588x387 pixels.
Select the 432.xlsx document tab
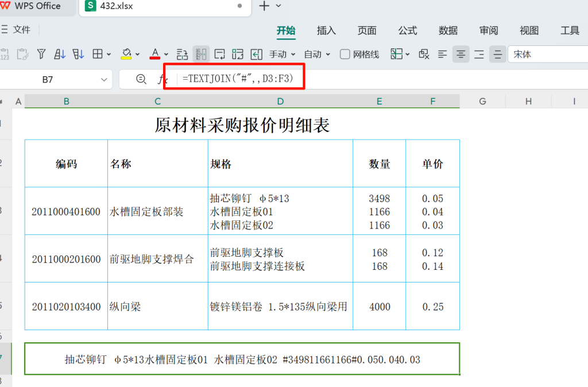(x=165, y=7)
